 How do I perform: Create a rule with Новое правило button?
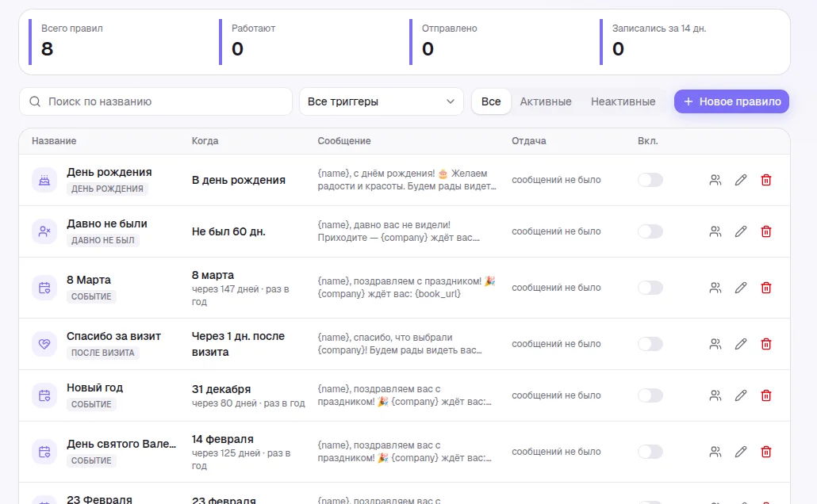731,101
